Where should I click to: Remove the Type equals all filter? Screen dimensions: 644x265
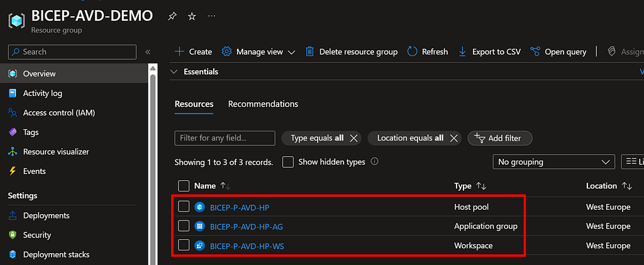[x=353, y=138]
